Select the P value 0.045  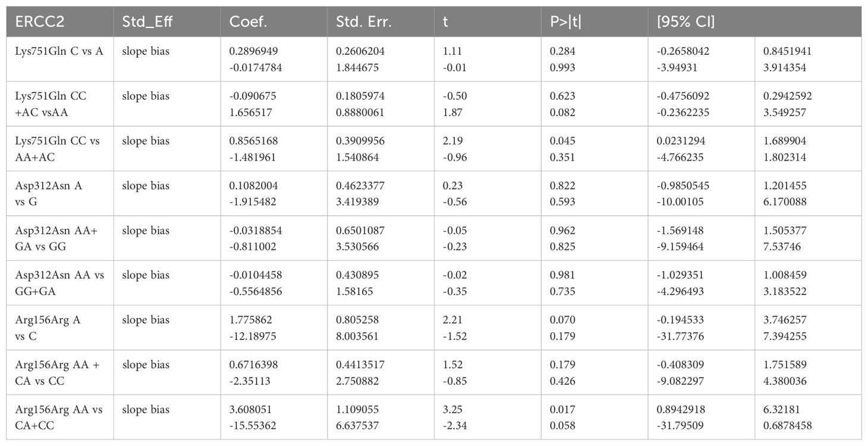coord(562,142)
